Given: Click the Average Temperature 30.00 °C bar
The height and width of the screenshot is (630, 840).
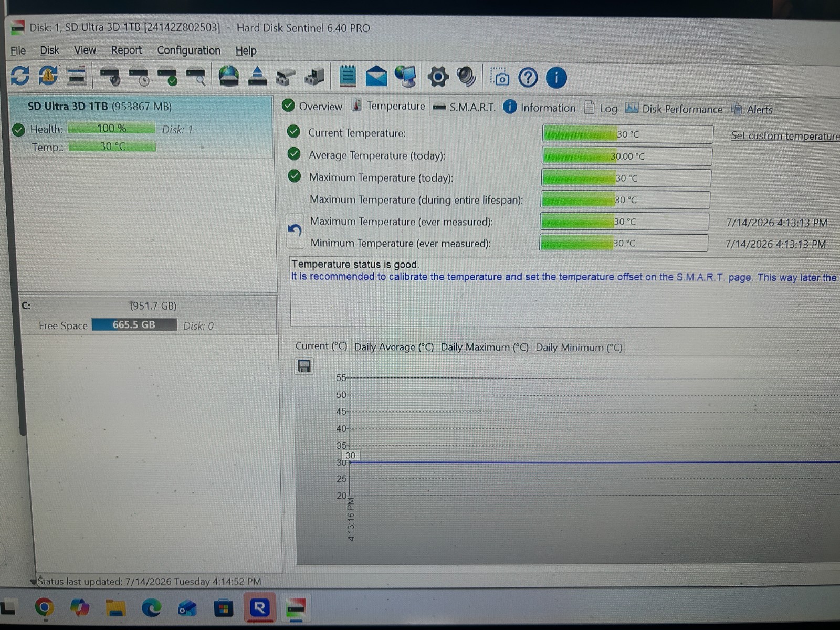Looking at the screenshot, I should [x=627, y=156].
